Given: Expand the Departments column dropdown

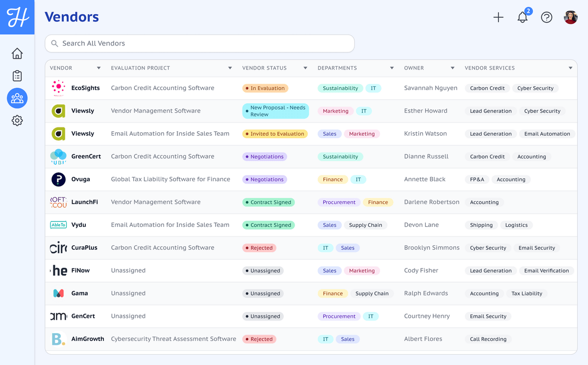Looking at the screenshot, I should tap(392, 68).
